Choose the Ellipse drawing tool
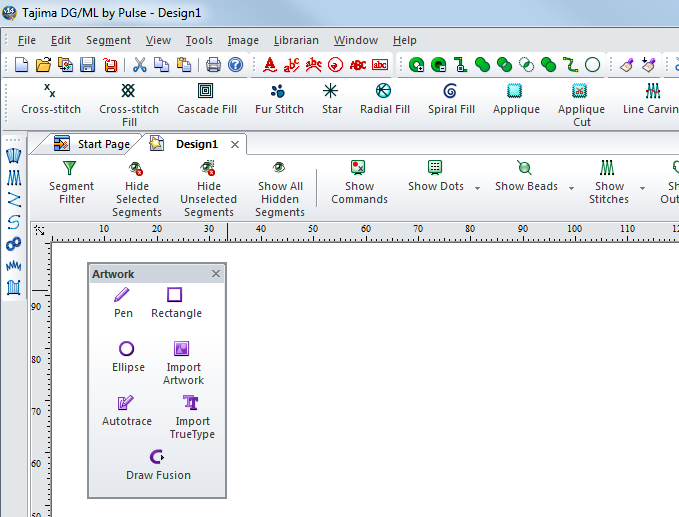This screenshot has height=517, width=679. click(128, 355)
